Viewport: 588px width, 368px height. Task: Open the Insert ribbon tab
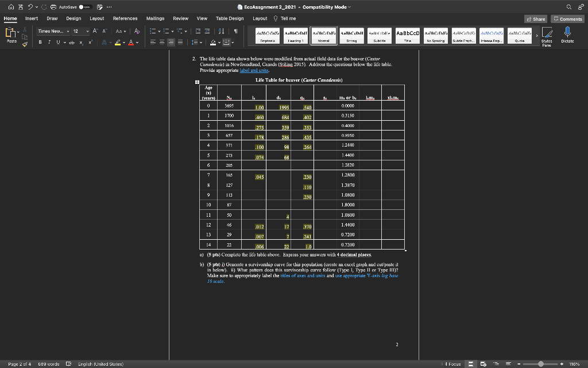(x=32, y=18)
